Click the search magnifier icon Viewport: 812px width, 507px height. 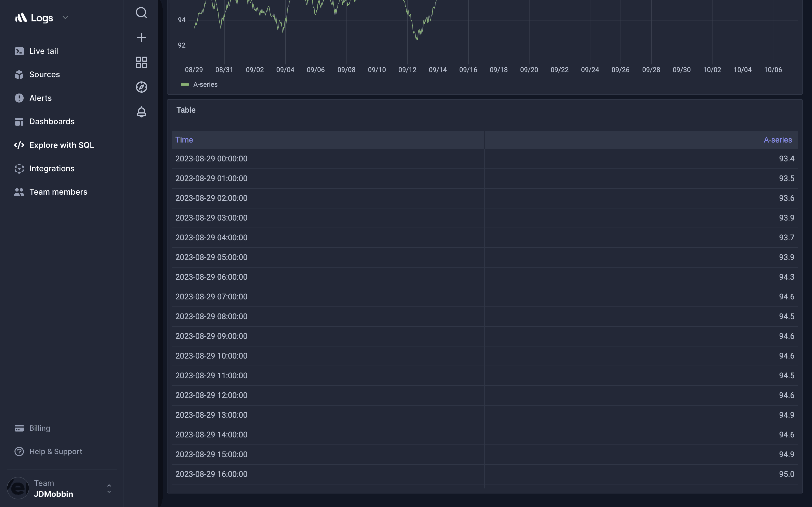coord(141,13)
